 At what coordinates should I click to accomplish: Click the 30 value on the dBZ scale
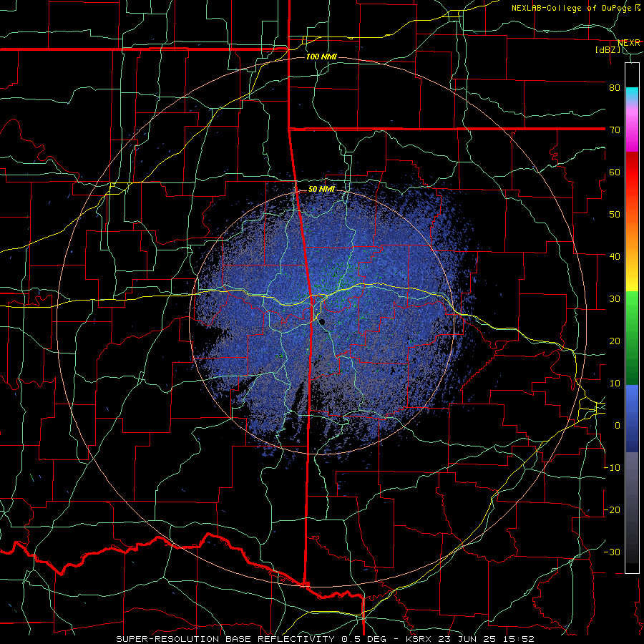[x=615, y=299]
